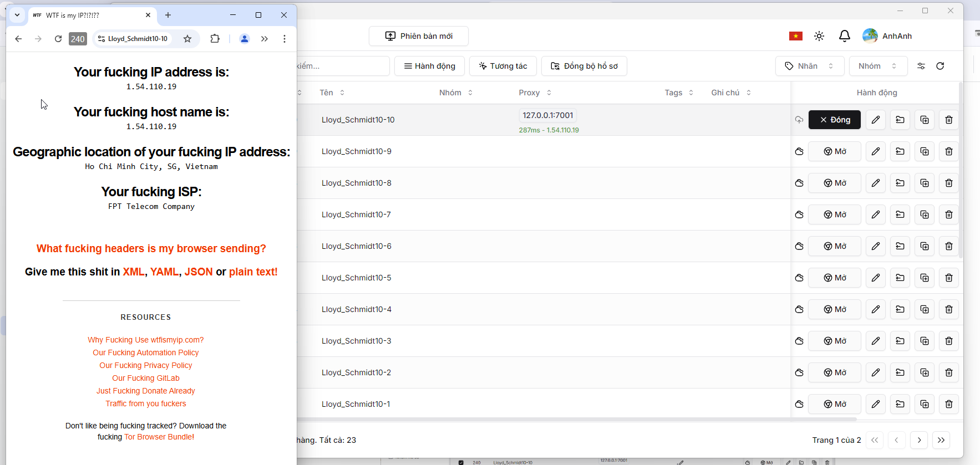980x465 pixels.
Task: Open the notifications bell
Action: (844, 36)
